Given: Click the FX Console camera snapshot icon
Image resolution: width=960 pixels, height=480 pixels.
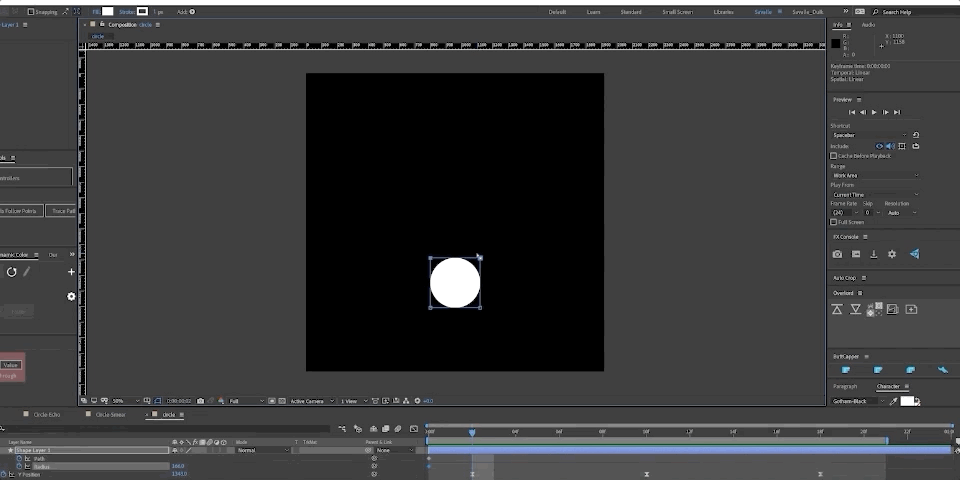Looking at the screenshot, I should coord(837,254).
